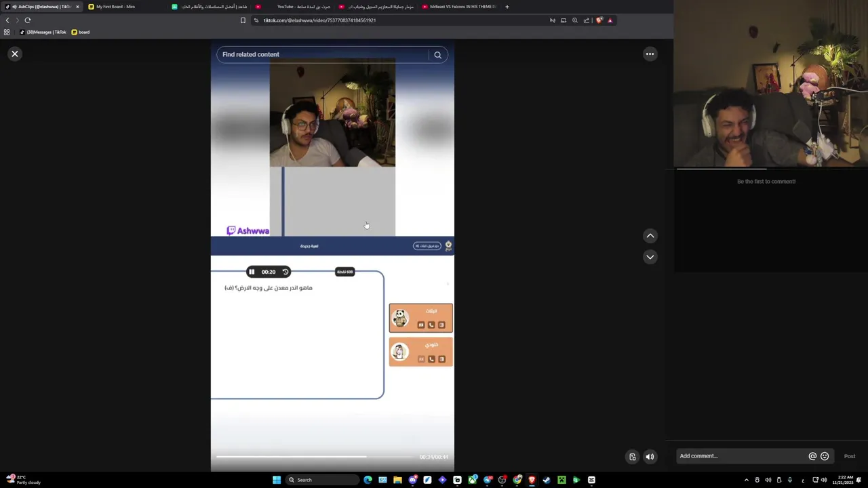Open CapCut from the taskbar

click(x=591, y=480)
